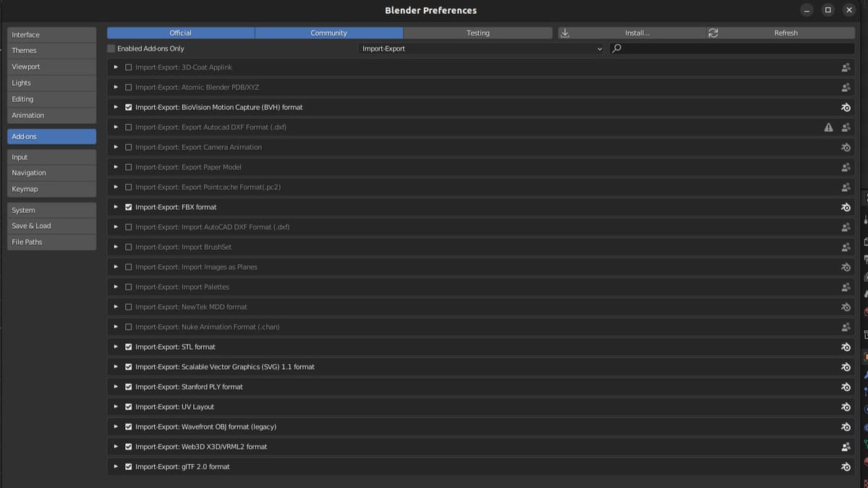Click community icon on Web3D X3D/VRML2 row
Viewport: 868px width, 488px height.
[x=846, y=447]
